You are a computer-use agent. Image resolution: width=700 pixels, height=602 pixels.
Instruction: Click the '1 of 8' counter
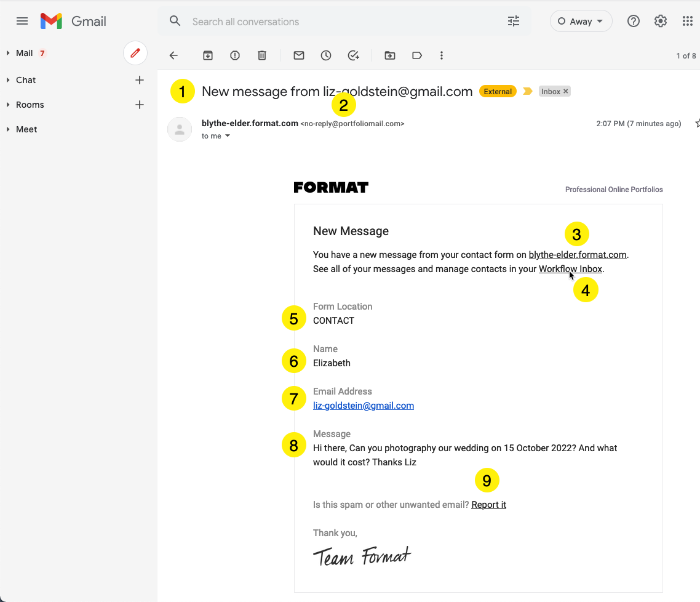coord(686,56)
